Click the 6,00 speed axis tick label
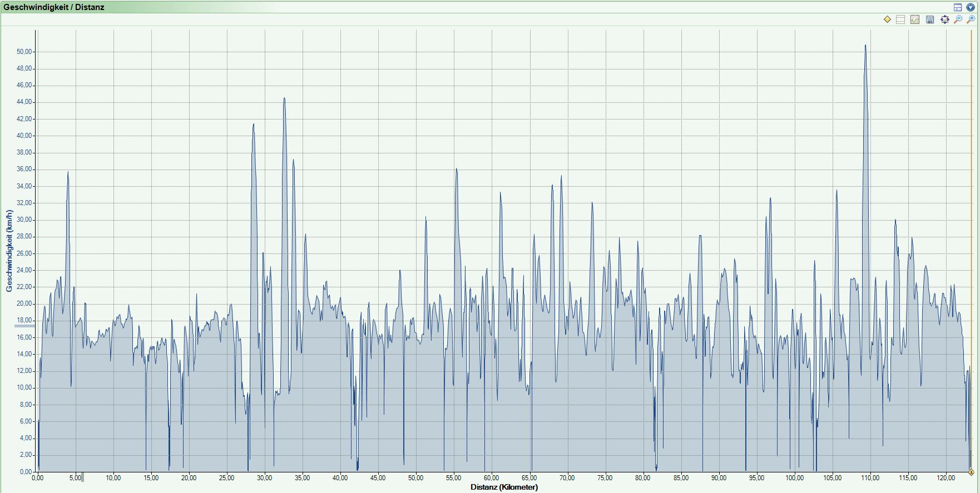 click(26, 421)
